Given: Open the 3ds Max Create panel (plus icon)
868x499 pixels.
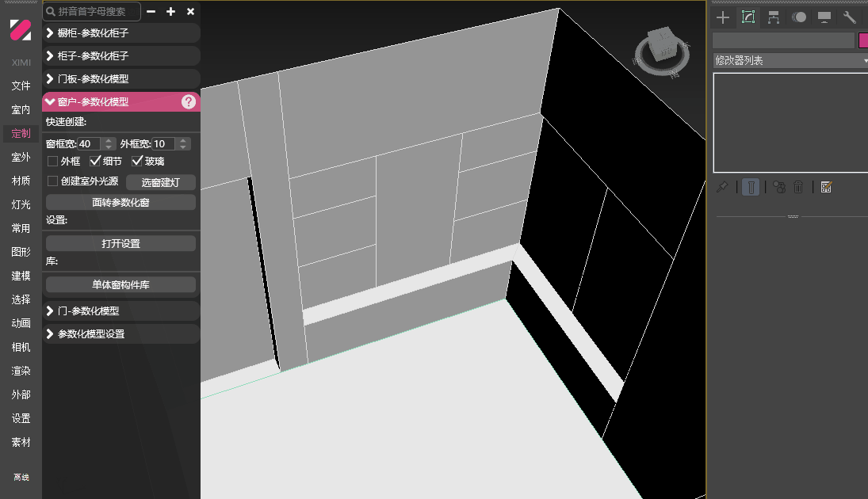Looking at the screenshot, I should 722,17.
